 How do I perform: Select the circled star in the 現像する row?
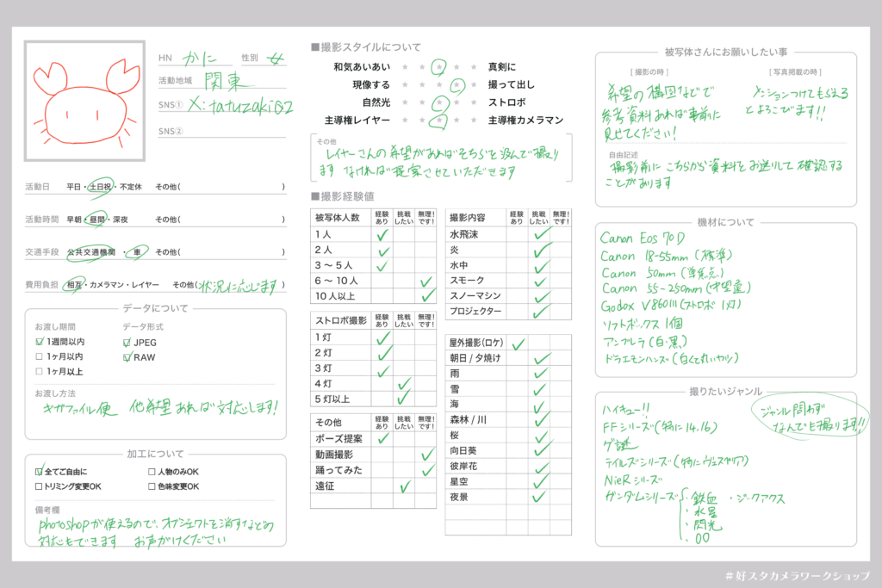point(457,85)
